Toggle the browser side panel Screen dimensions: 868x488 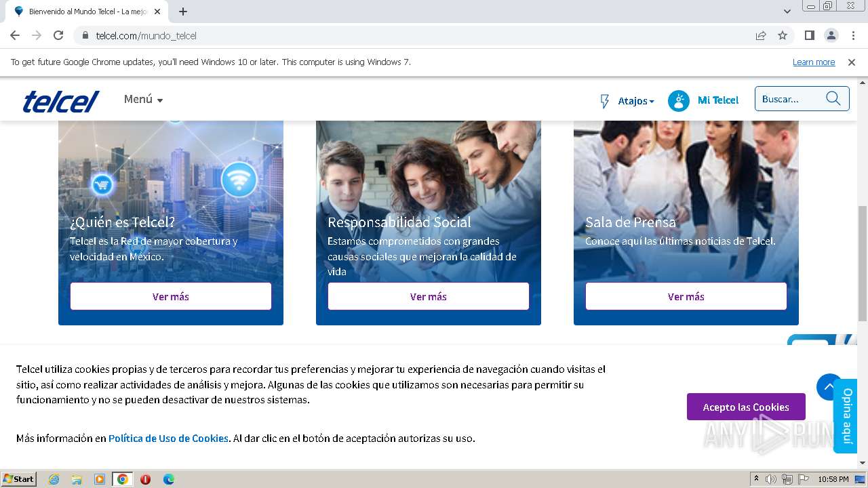coord(809,35)
